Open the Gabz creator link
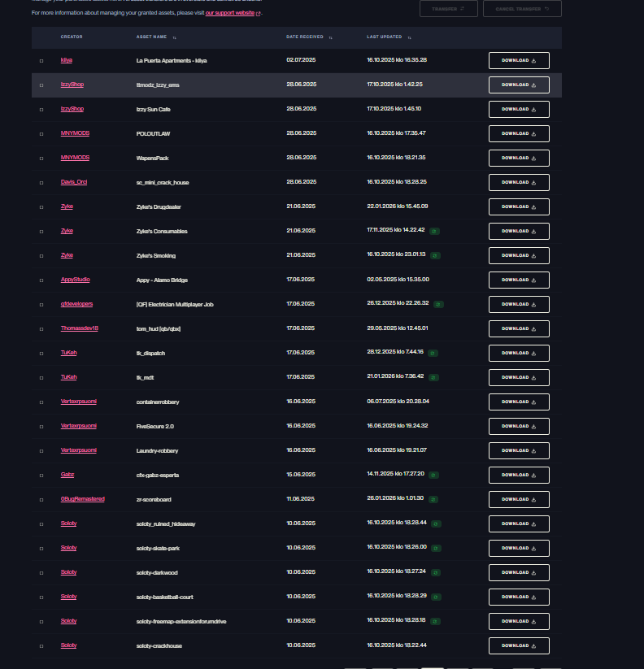This screenshot has width=644, height=669. point(67,475)
